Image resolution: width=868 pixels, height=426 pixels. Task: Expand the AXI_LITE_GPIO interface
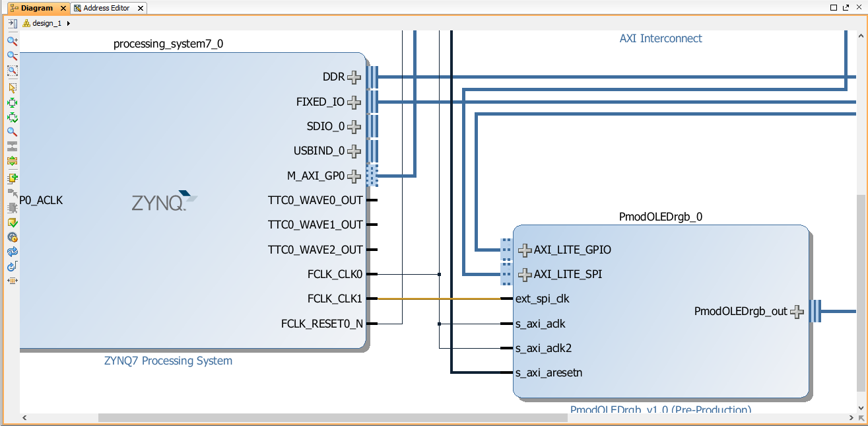pos(525,250)
